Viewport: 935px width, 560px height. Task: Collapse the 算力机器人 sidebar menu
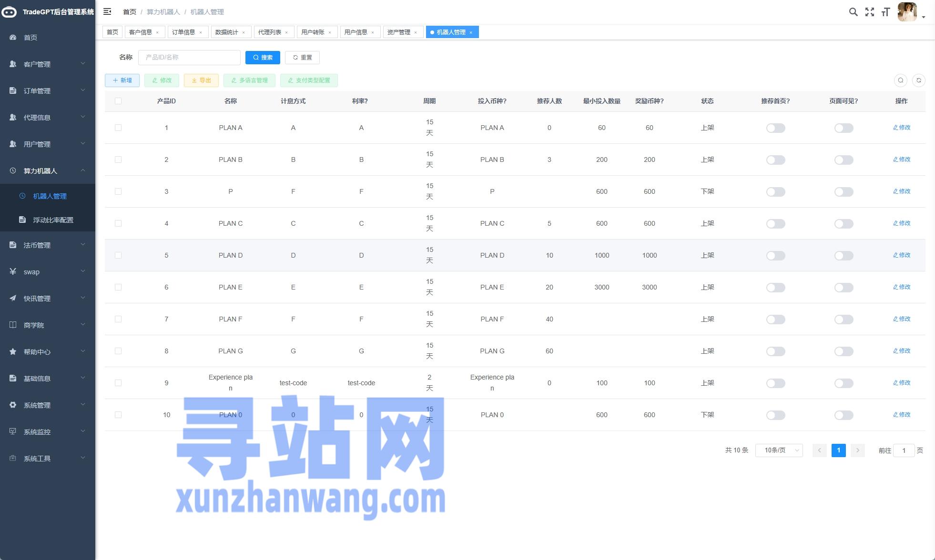click(x=48, y=170)
